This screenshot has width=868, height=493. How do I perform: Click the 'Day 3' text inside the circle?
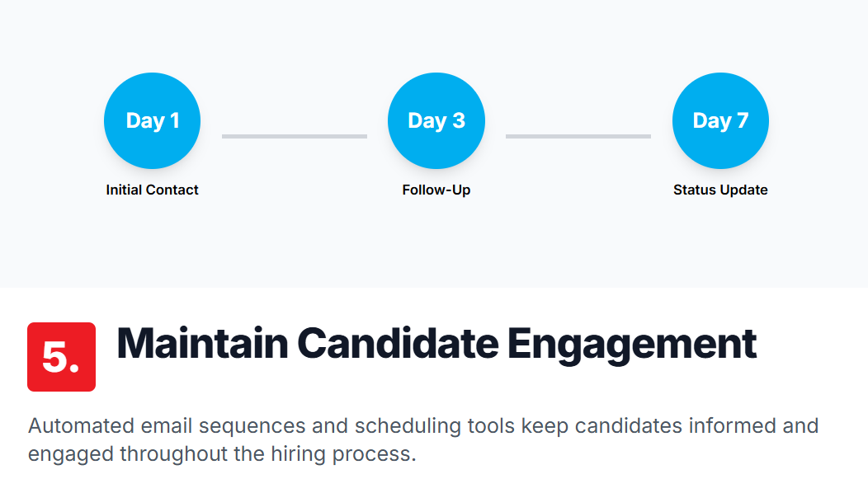(436, 120)
